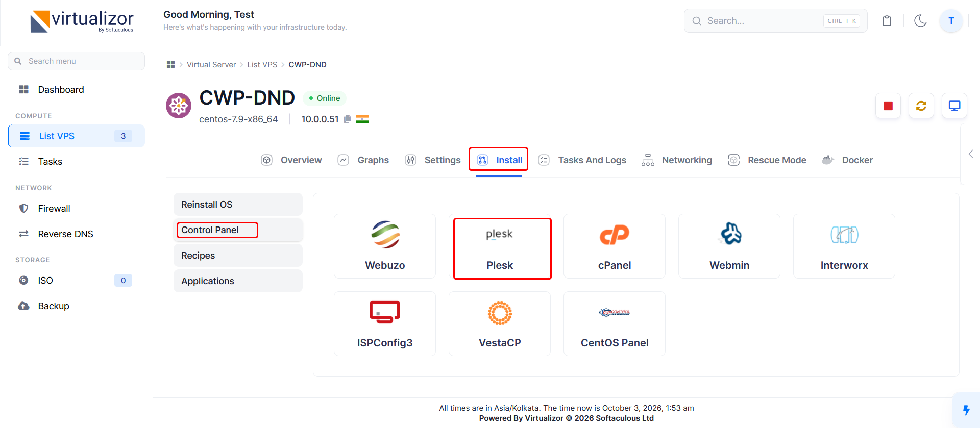Toggle dark mode moon icon
980x428 pixels.
pyautogui.click(x=920, y=21)
